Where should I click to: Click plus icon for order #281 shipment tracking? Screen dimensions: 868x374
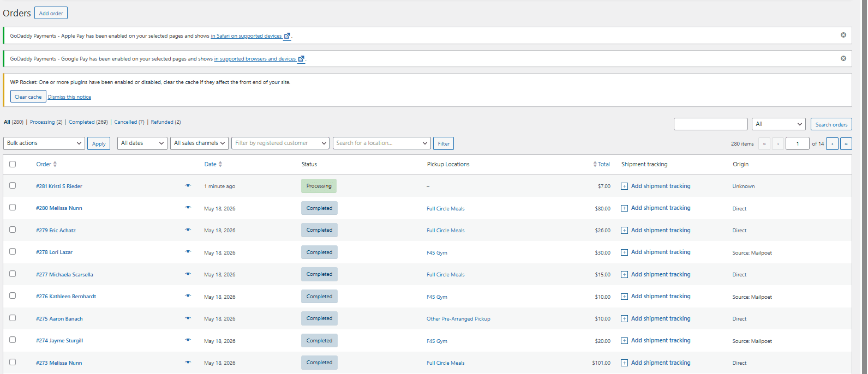point(624,186)
